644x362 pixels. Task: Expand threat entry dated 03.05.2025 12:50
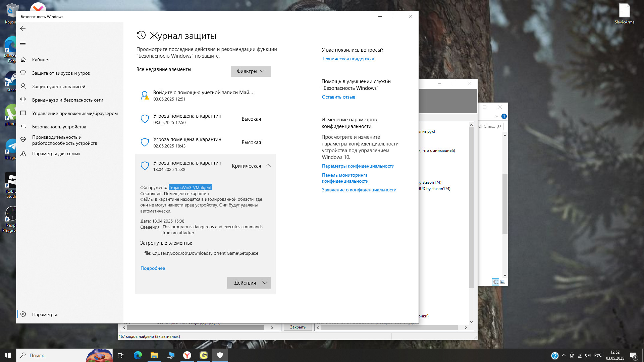205,119
